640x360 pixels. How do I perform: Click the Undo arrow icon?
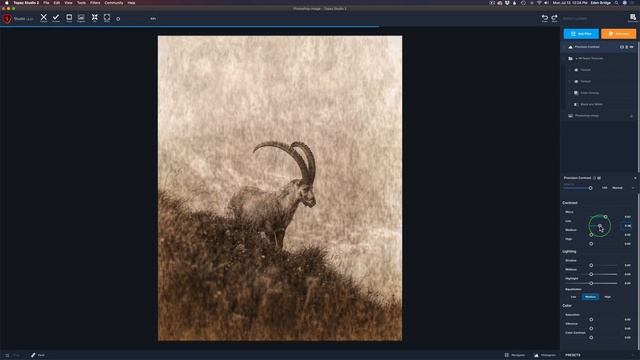click(544, 18)
